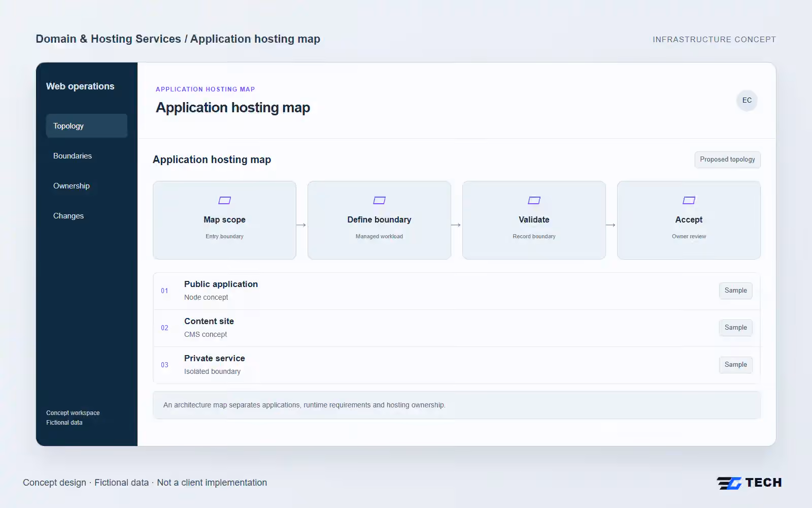The height and width of the screenshot is (508, 812).
Task: Click the APPLICATION HOSTING MAP eyebrow label
Action: click(x=205, y=89)
